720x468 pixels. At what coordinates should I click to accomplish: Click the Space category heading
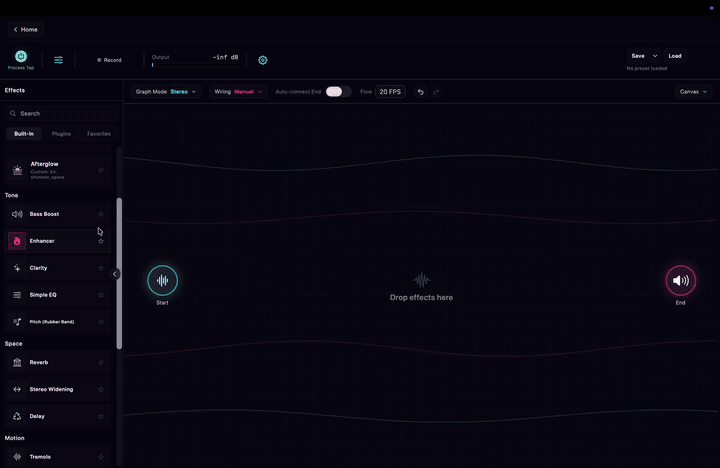13,344
